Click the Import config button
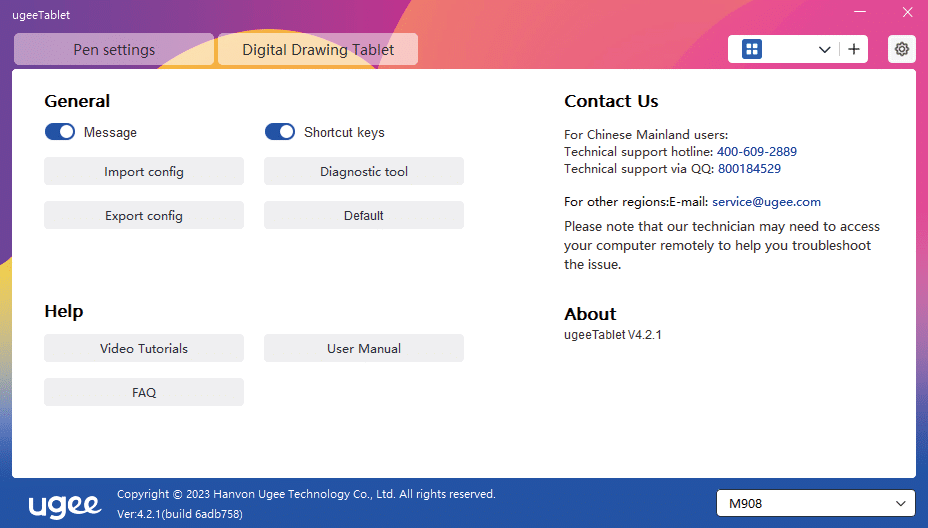 tap(144, 171)
